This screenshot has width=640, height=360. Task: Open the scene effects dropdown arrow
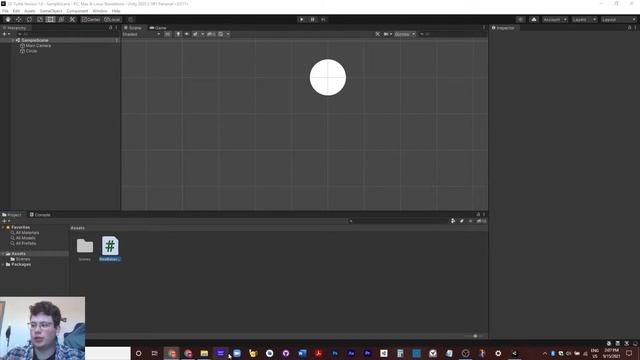[x=202, y=34]
